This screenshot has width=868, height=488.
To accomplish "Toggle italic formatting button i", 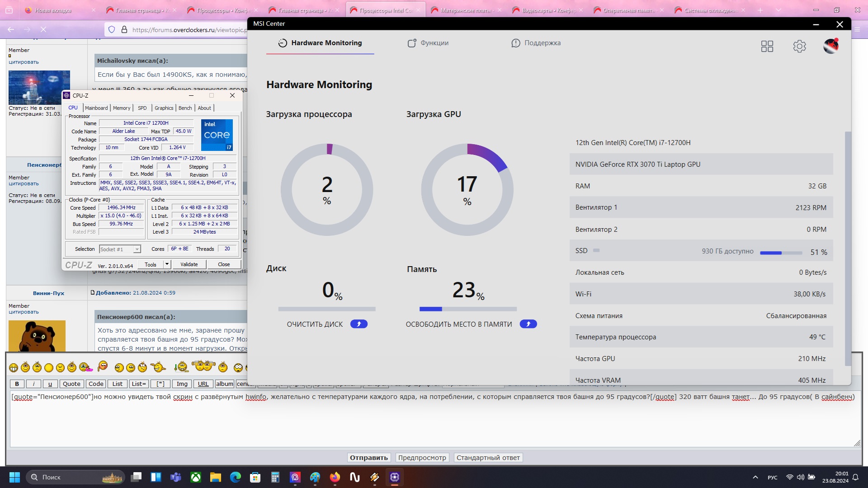I will pyautogui.click(x=33, y=384).
